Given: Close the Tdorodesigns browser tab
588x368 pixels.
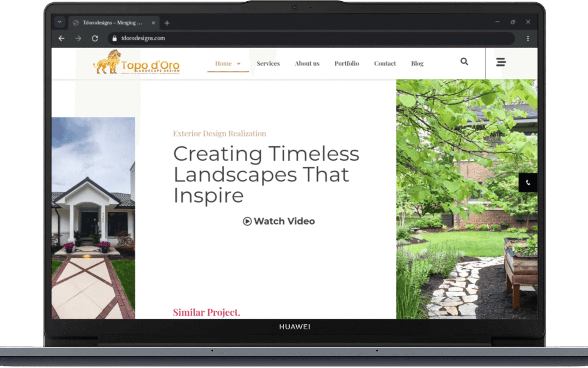Looking at the screenshot, I should [154, 23].
